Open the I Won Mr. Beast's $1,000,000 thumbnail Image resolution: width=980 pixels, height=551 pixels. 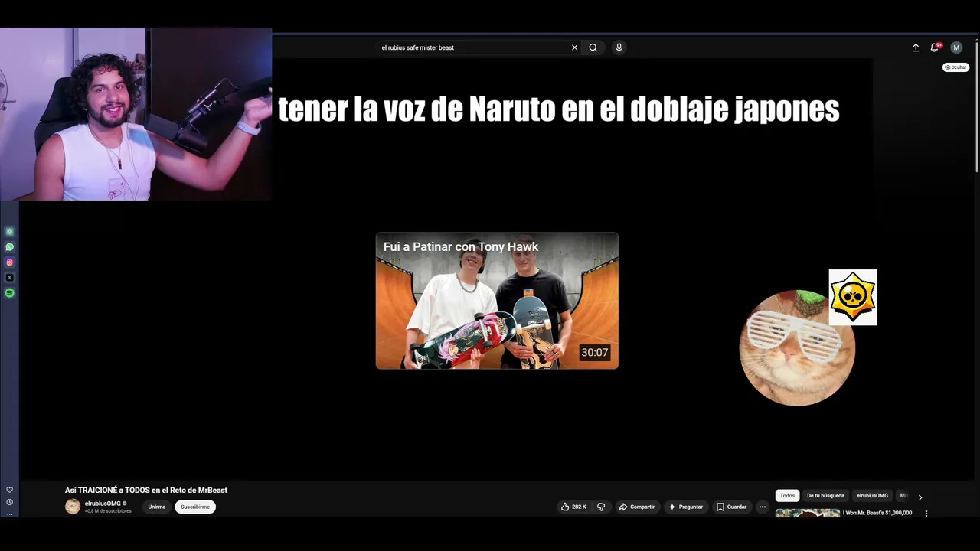(x=808, y=514)
